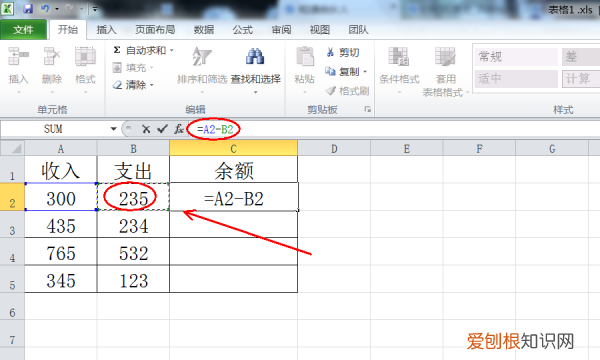The image size is (600, 360).
Task: Expand the 自动求和 dropdown arrow
Action: point(172,50)
